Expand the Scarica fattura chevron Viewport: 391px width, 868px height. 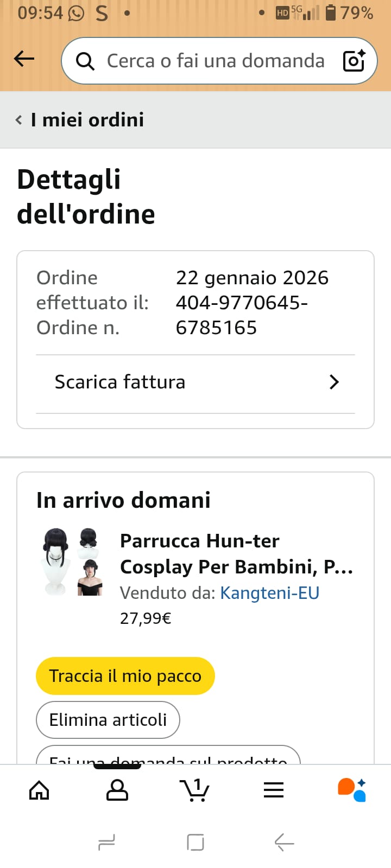pos(334,382)
